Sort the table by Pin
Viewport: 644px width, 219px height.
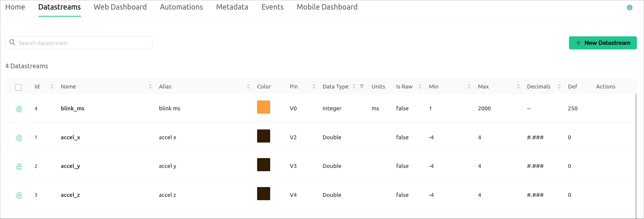coord(314,87)
